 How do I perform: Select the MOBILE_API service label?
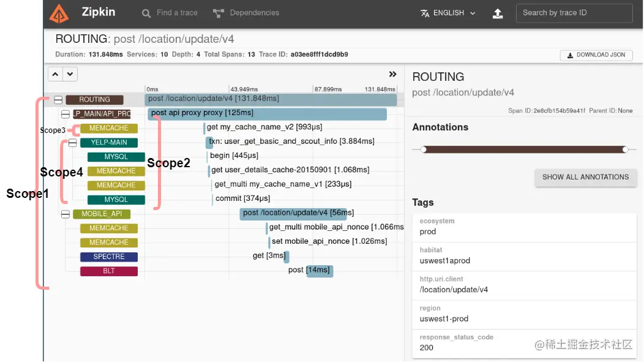coord(102,214)
